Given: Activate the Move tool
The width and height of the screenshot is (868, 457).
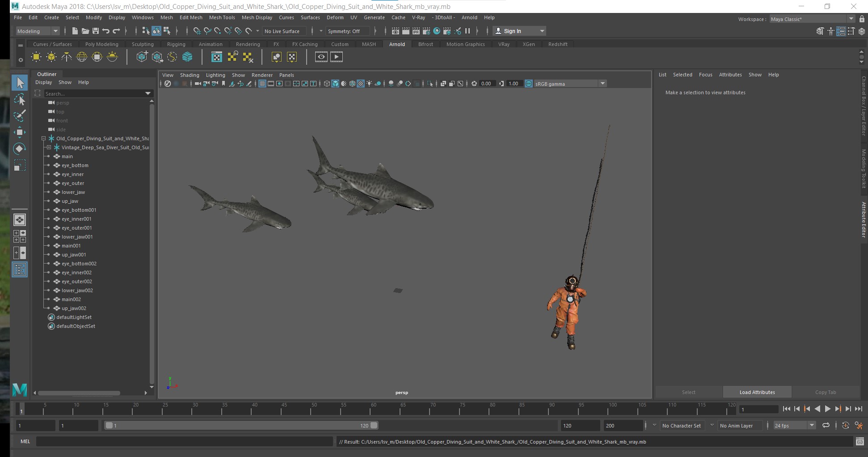Looking at the screenshot, I should 20,132.
